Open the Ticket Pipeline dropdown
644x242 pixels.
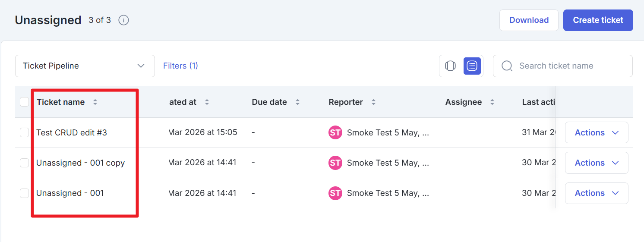85,66
